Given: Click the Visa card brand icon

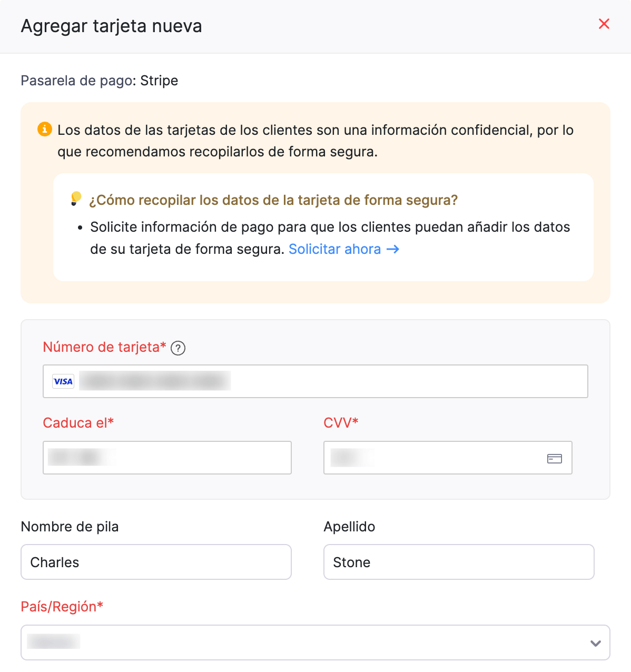Looking at the screenshot, I should point(63,381).
